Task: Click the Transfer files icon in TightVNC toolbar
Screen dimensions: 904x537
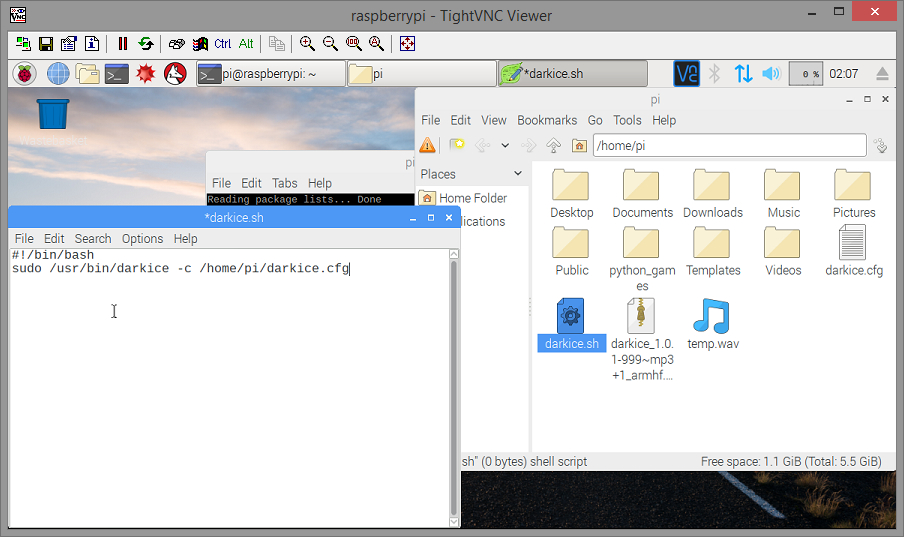Action: click(x=277, y=44)
